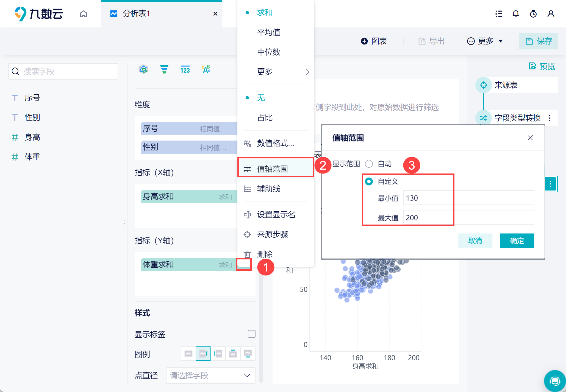Click the funnel filter toolbar icon

point(164,69)
